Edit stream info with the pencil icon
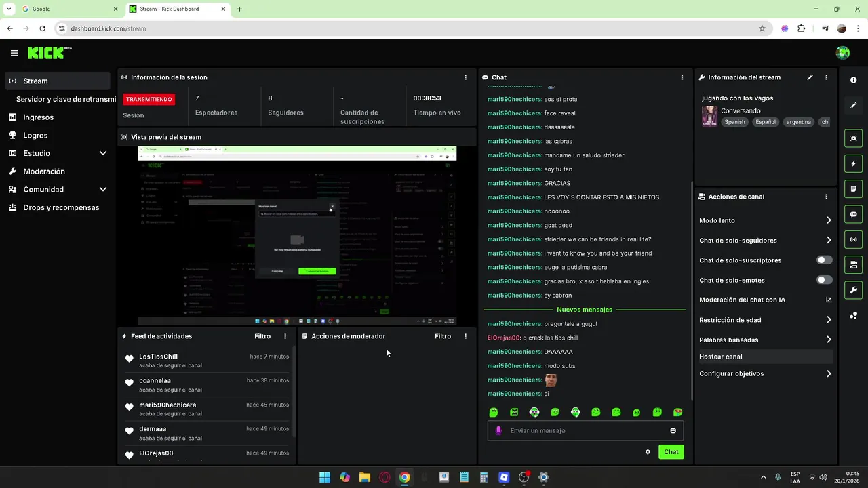The image size is (868, 488). pyautogui.click(x=810, y=77)
